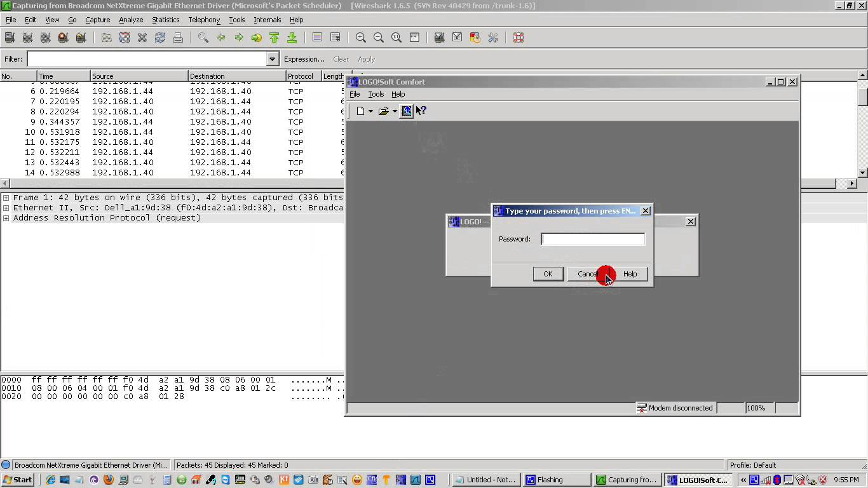Viewport: 868px width, 488px height.
Task: Click the find packet magnifier icon
Action: pos(203,37)
